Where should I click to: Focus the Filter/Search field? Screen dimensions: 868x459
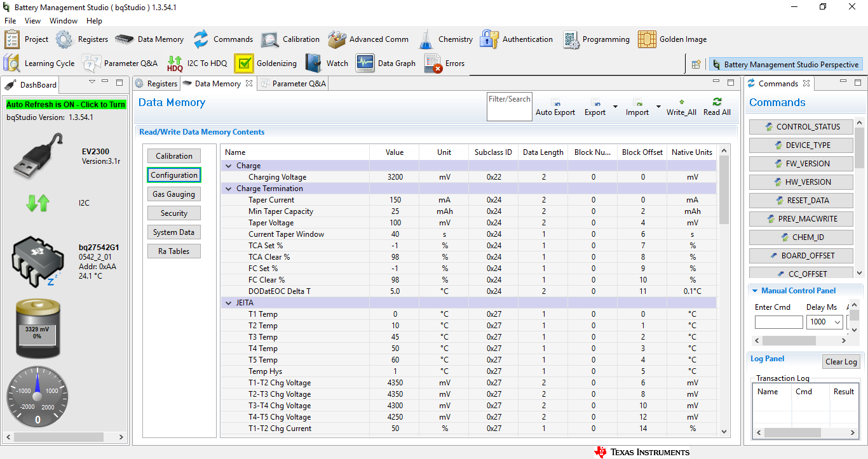click(x=510, y=107)
